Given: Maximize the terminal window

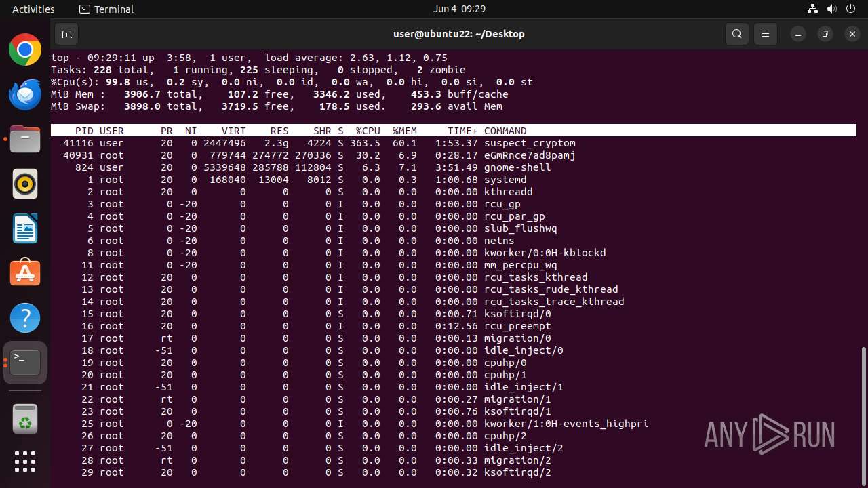Looking at the screenshot, I should [x=825, y=34].
